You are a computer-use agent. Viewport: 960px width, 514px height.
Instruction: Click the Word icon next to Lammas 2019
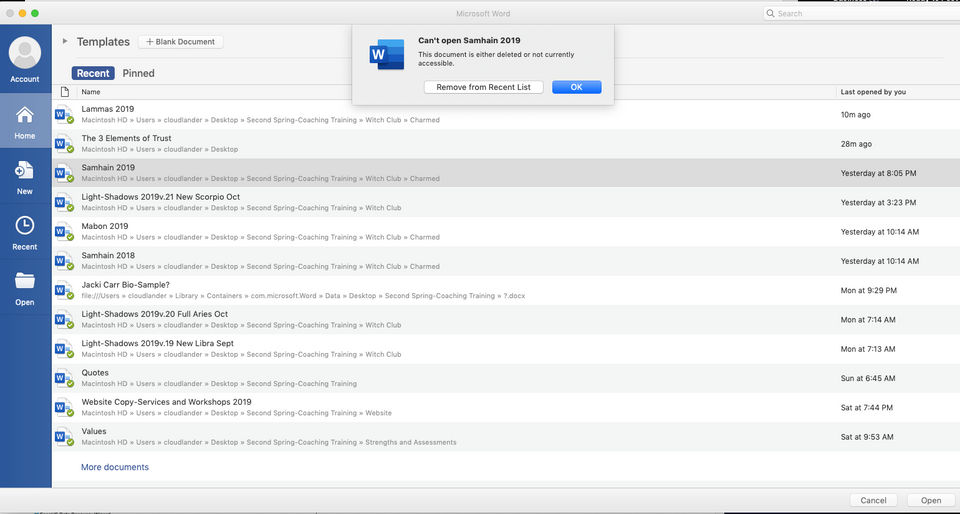coord(64,114)
